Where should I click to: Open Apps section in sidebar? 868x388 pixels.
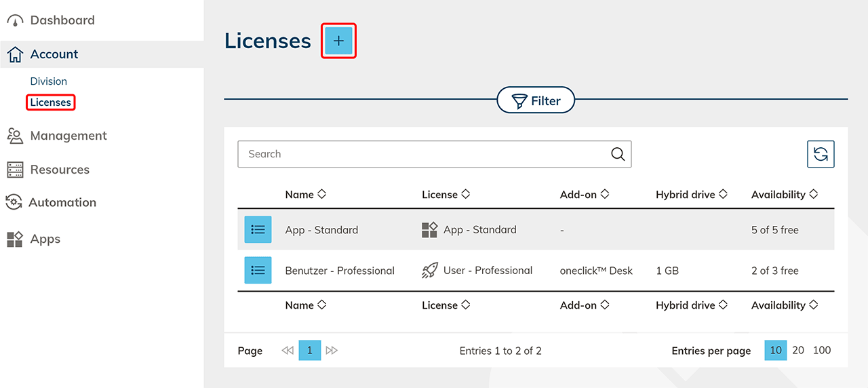pos(45,239)
